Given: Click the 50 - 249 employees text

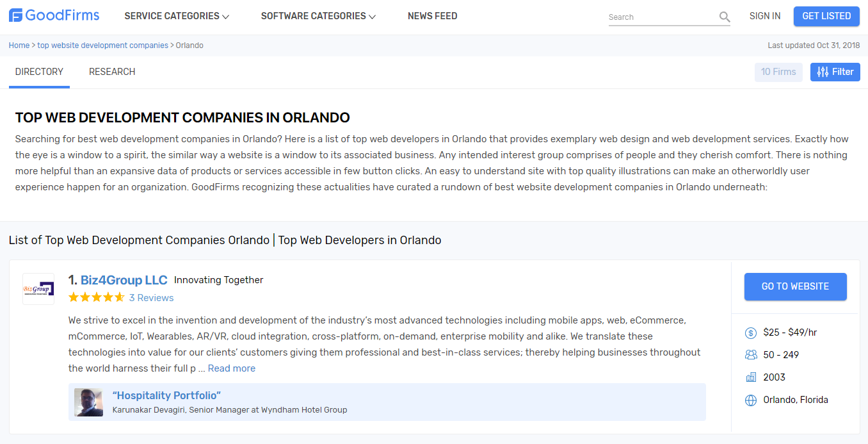Looking at the screenshot, I should pyautogui.click(x=781, y=355).
